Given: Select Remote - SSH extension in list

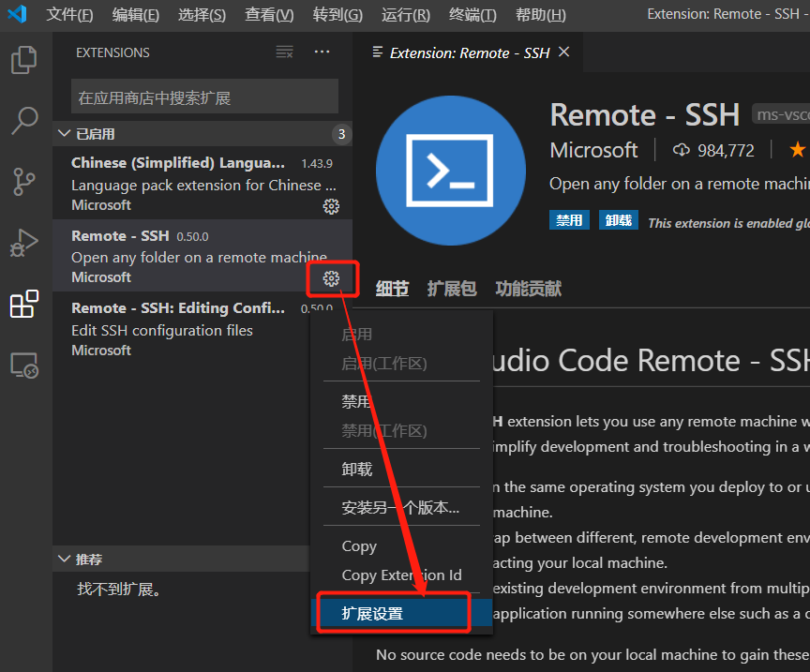Looking at the screenshot, I should (x=202, y=255).
